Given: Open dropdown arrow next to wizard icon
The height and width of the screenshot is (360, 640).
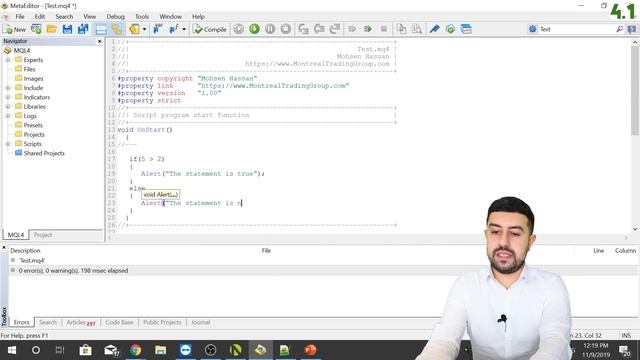Looking at the screenshot, I should click(x=144, y=29).
